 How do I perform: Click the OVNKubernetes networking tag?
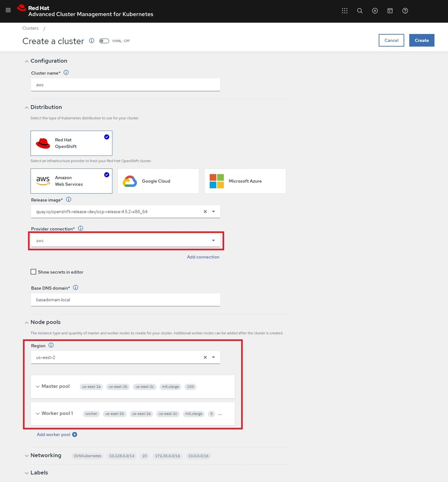[x=88, y=456]
